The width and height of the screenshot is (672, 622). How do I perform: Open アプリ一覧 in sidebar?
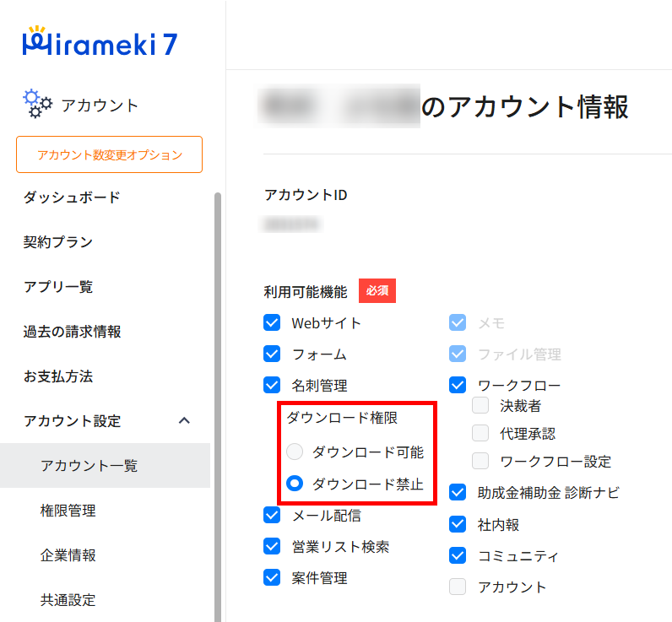tap(58, 287)
